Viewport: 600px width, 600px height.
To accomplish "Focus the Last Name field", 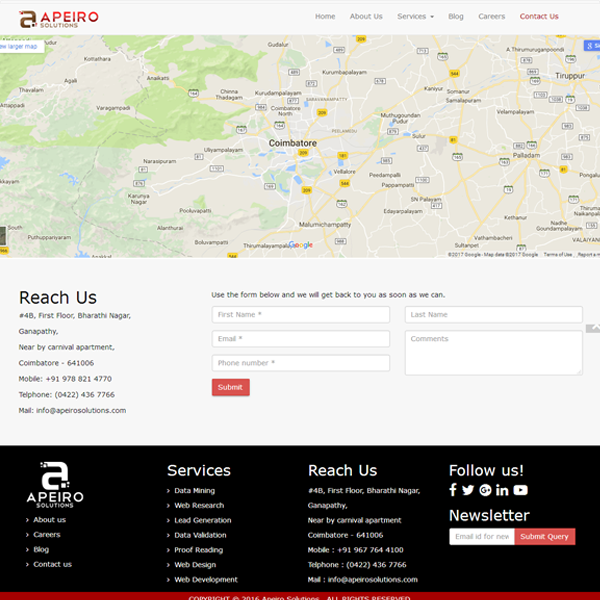I will tap(494, 315).
